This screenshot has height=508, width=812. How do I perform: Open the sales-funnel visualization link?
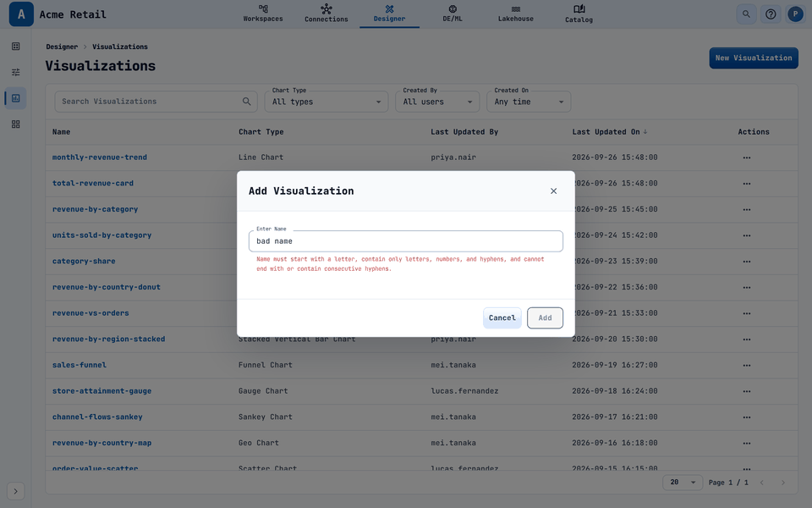pyautogui.click(x=80, y=365)
